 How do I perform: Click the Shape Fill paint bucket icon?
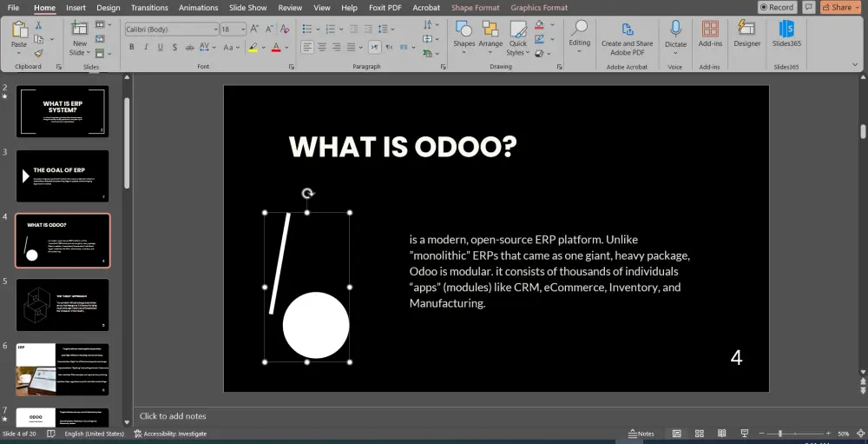[x=539, y=25]
